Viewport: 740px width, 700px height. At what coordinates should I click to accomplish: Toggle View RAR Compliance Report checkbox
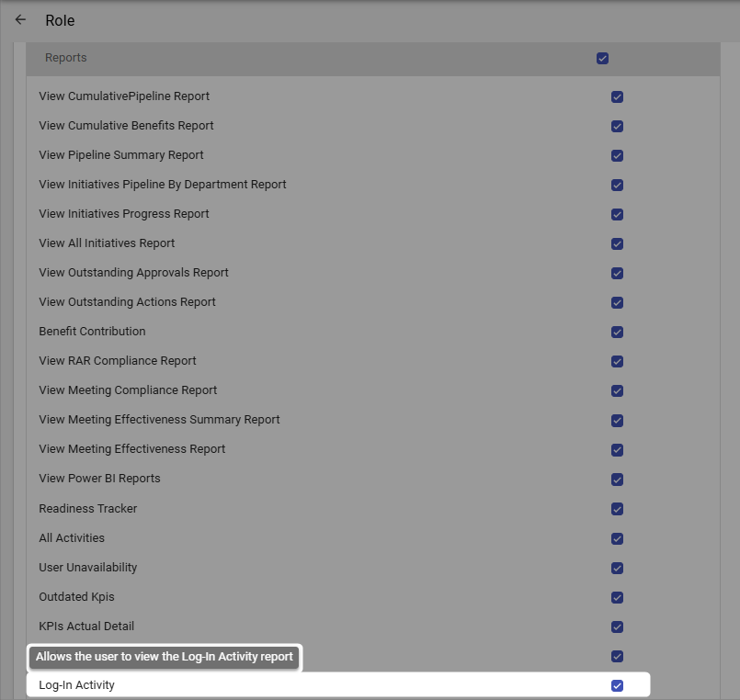[x=617, y=362]
